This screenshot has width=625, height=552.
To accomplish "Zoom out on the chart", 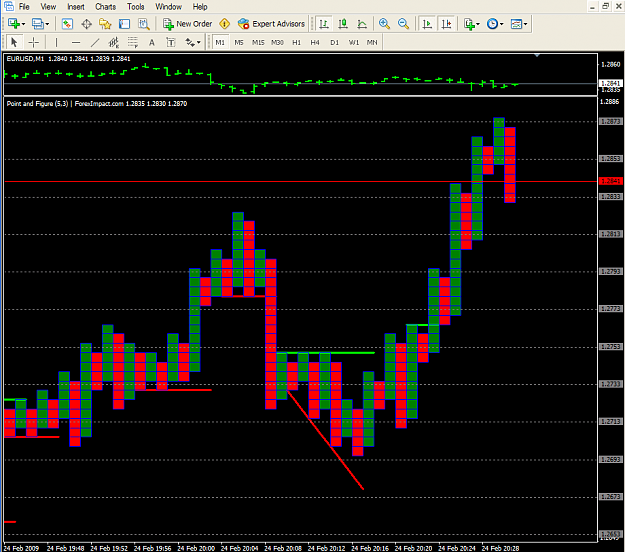I will pos(403,24).
